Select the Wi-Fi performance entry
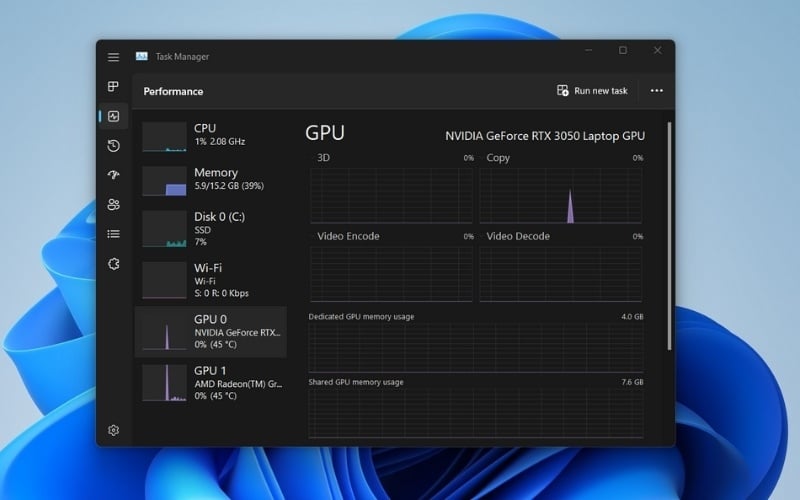Screen dimensions: 800x500 click(211, 280)
